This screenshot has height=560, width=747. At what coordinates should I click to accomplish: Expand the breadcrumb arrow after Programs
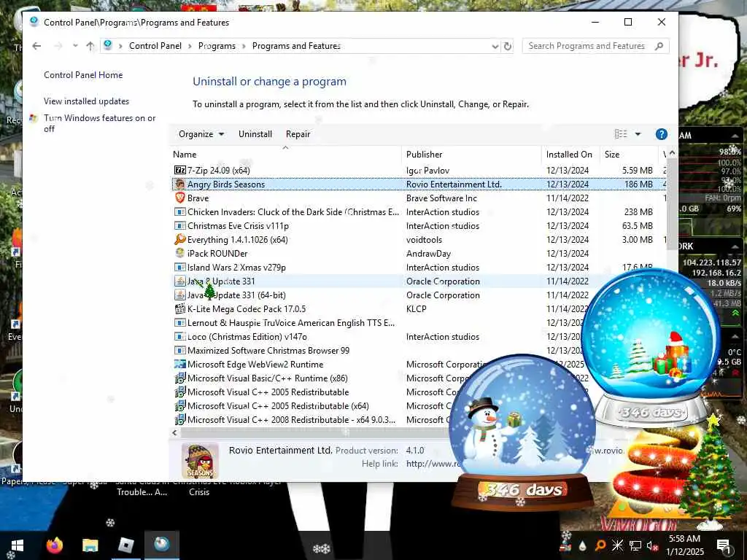[x=244, y=46]
